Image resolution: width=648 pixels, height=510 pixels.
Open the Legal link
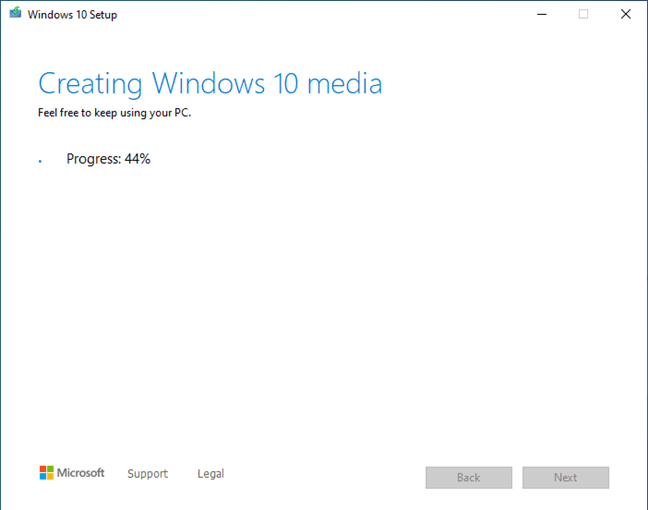tap(211, 474)
